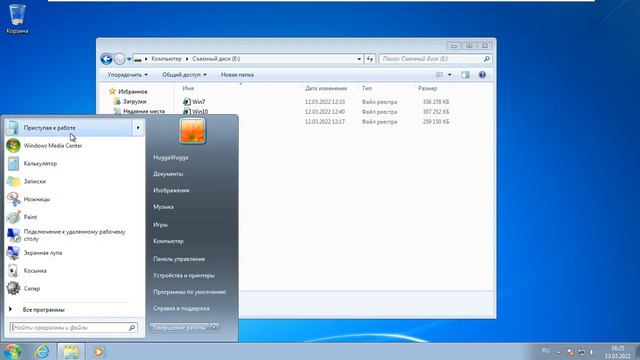This screenshot has height=360, width=640.
Task: Click the Paint program icon
Action: [13, 217]
